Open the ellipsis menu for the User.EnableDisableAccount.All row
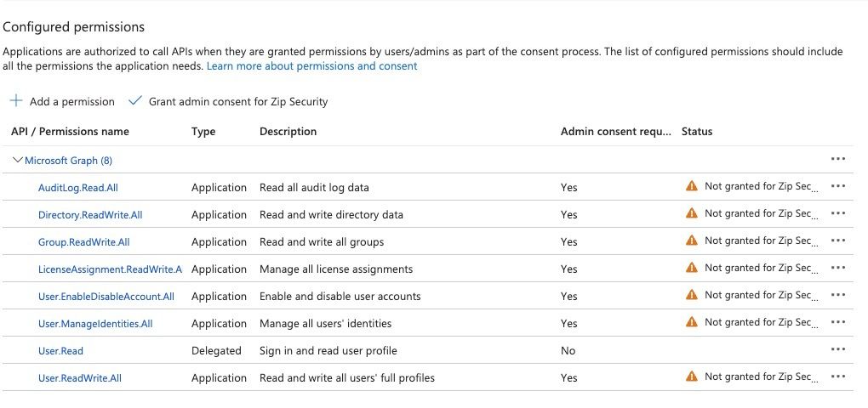The image size is (868, 408). (x=838, y=295)
